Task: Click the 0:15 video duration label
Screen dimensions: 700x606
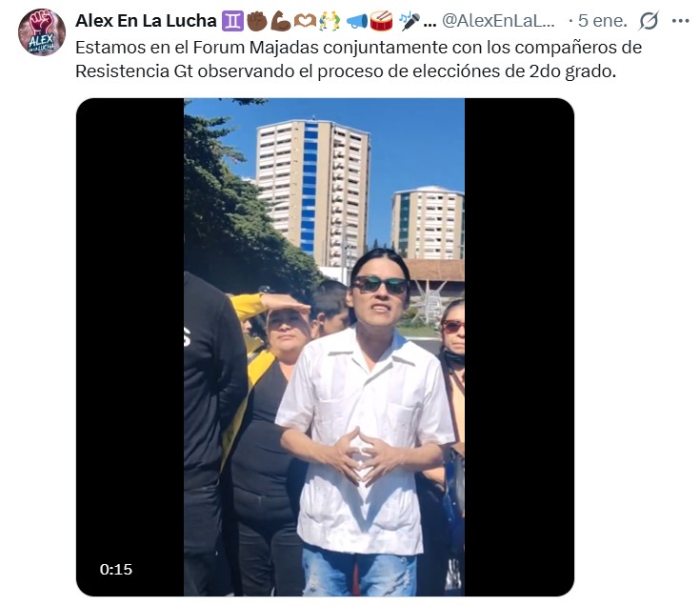Action: 116,570
